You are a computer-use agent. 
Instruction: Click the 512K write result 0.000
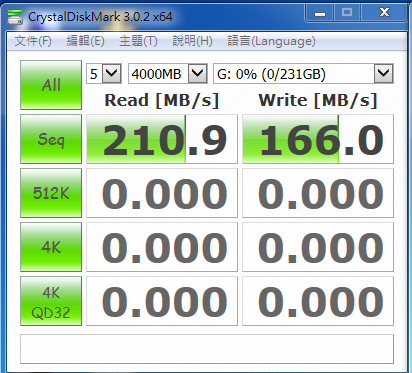(x=318, y=193)
